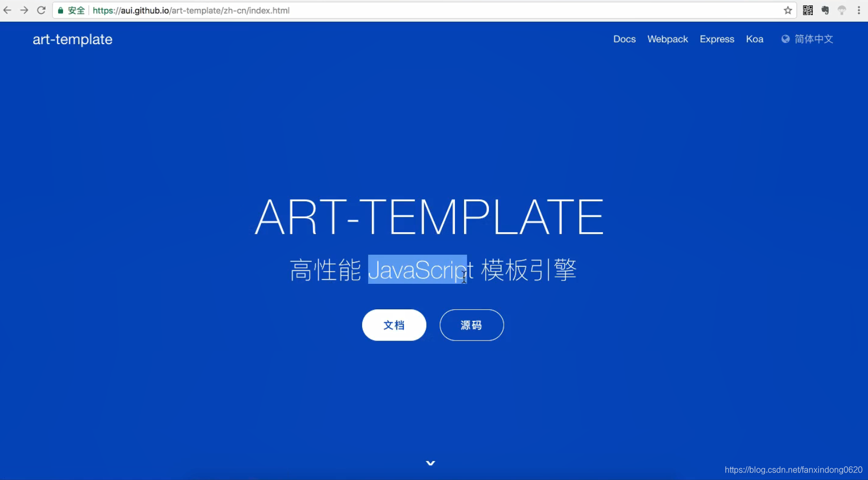Screen dimensions: 868x480
Task: Click the Evernote Web Clipper extension icon
Action: pos(825,10)
